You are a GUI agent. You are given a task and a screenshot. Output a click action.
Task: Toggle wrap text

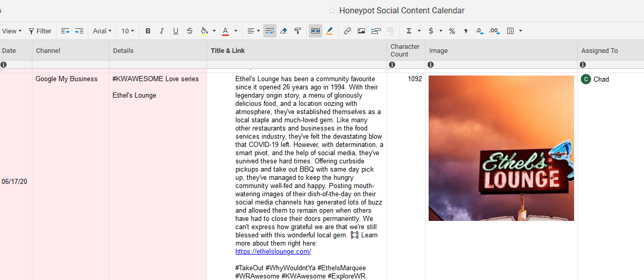point(270,31)
